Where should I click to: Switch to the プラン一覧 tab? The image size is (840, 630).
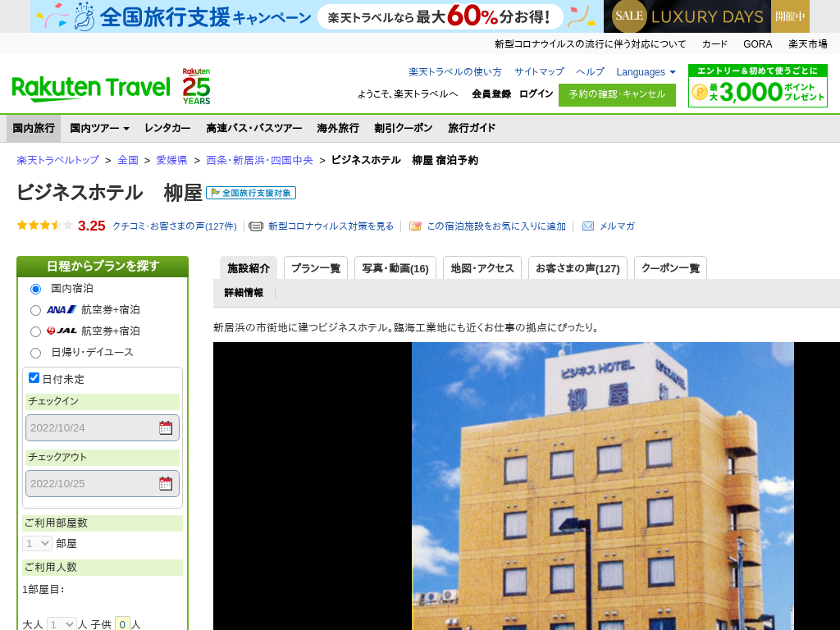(316, 268)
